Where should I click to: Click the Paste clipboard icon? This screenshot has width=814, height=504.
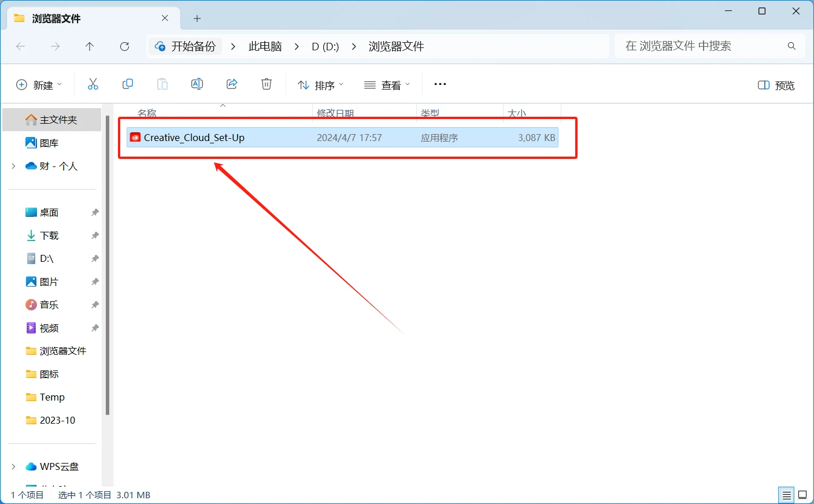tap(162, 84)
